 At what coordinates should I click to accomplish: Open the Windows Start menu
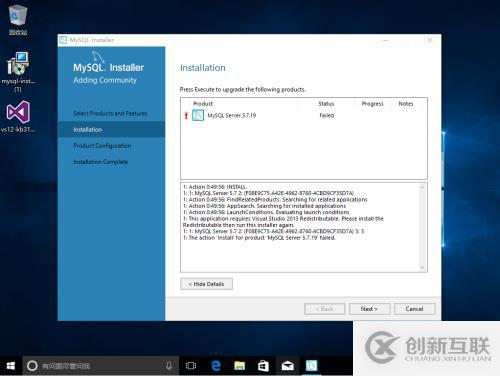coord(11,366)
